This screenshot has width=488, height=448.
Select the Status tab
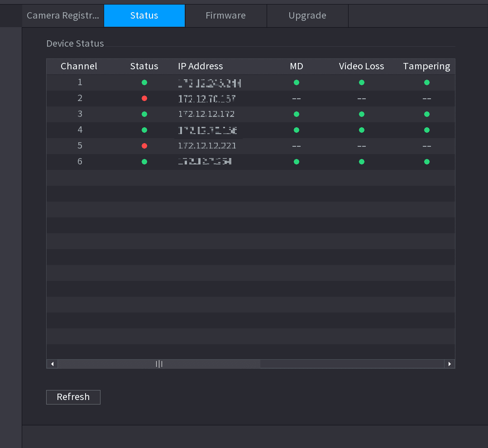[x=144, y=15]
